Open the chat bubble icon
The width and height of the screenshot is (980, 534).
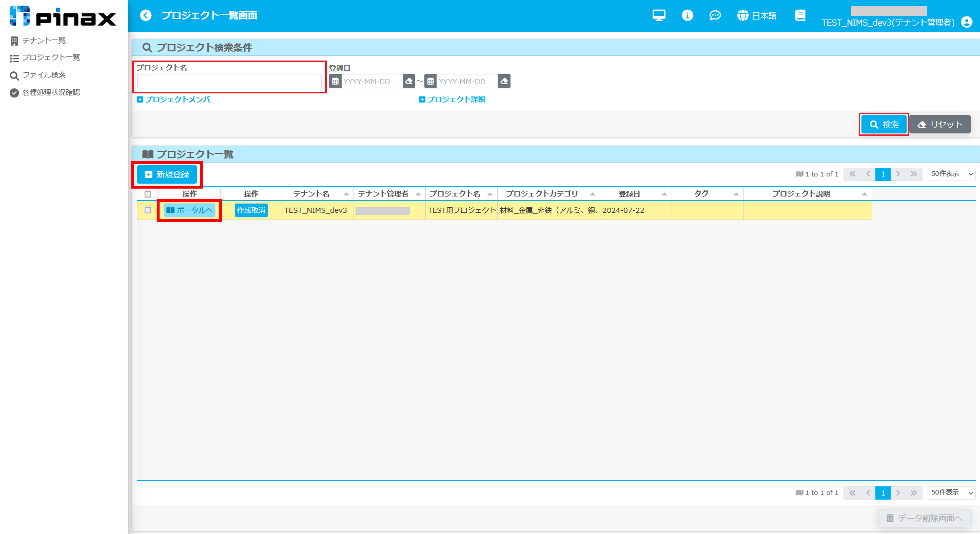point(715,16)
